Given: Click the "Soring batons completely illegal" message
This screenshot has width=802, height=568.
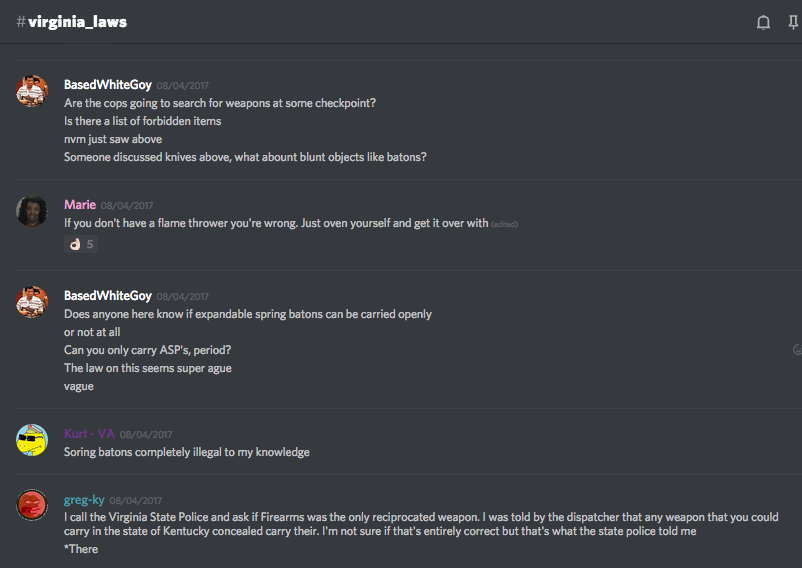Looking at the screenshot, I should coord(186,452).
